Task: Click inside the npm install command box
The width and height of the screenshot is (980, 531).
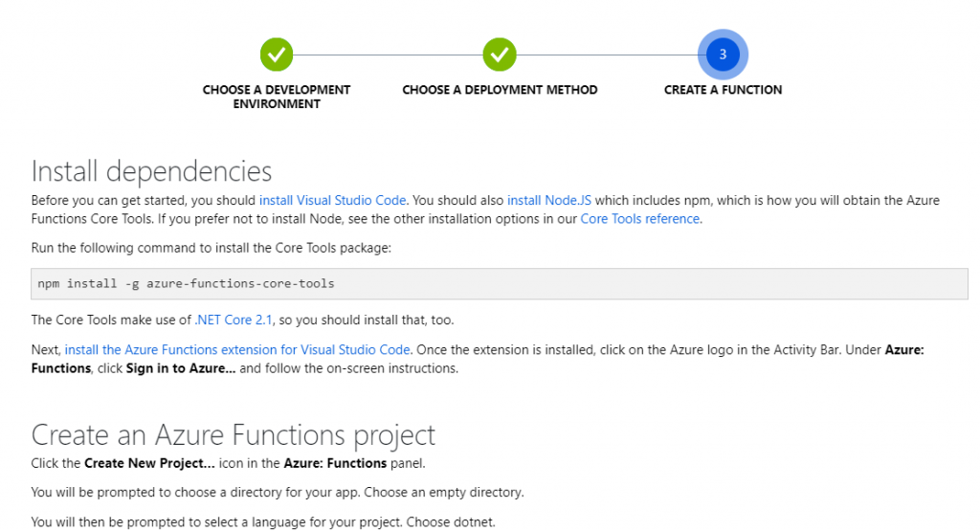Action: point(500,283)
